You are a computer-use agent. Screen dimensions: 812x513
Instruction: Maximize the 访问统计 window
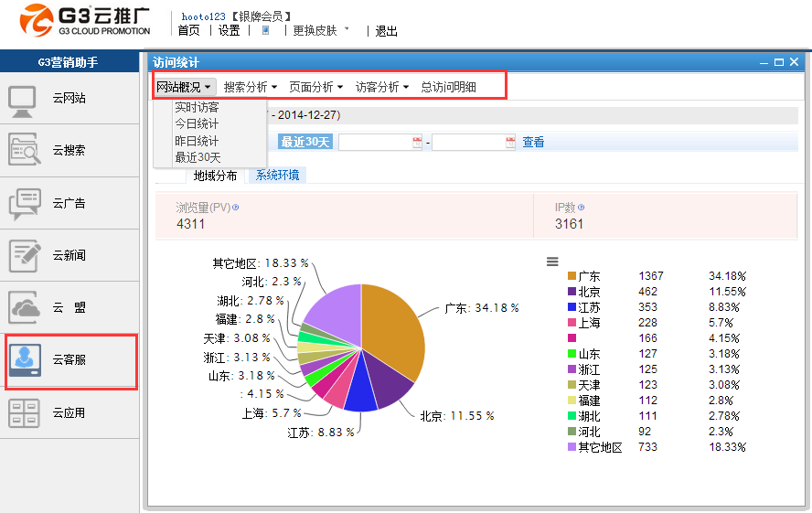tap(779, 62)
